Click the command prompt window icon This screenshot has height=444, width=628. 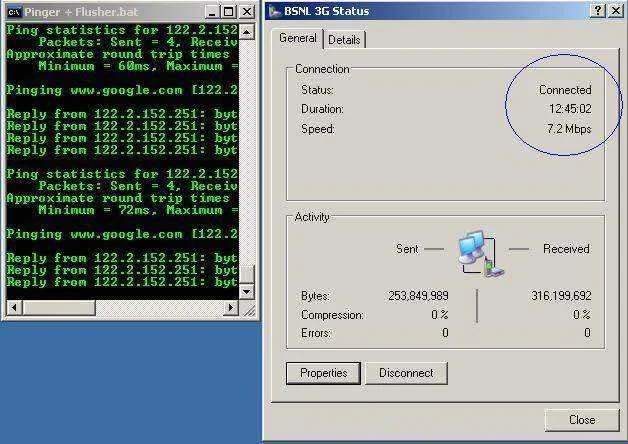[x=14, y=12]
